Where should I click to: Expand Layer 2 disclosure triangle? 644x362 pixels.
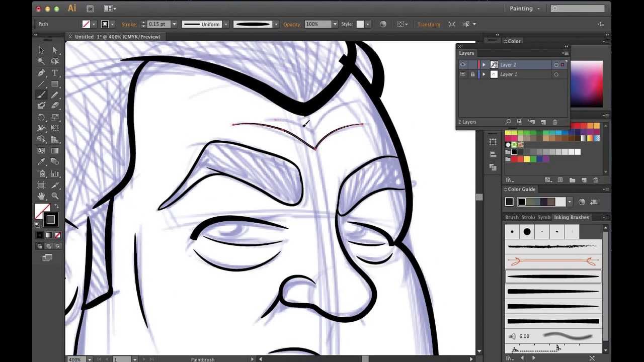pos(484,65)
